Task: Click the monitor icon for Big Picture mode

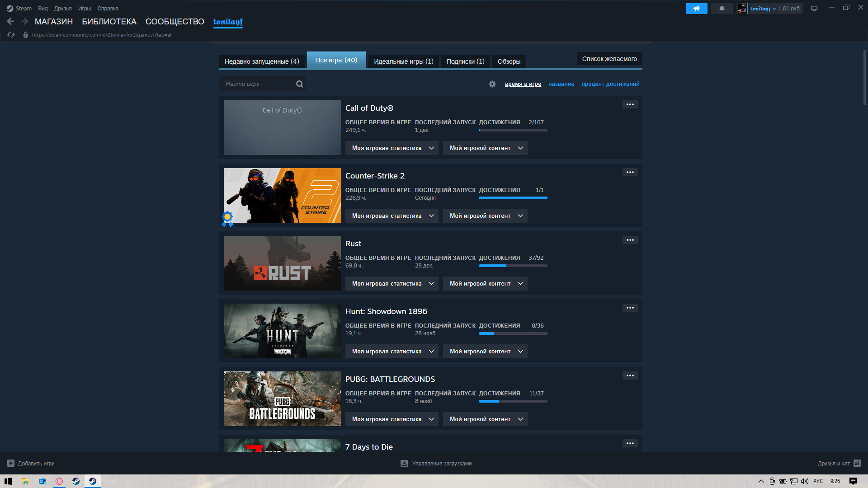Action: [814, 9]
